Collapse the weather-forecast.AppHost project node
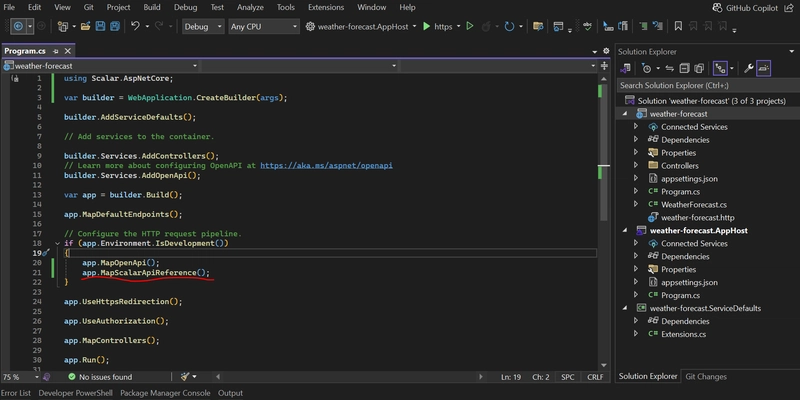The width and height of the screenshot is (800, 400). (x=625, y=231)
